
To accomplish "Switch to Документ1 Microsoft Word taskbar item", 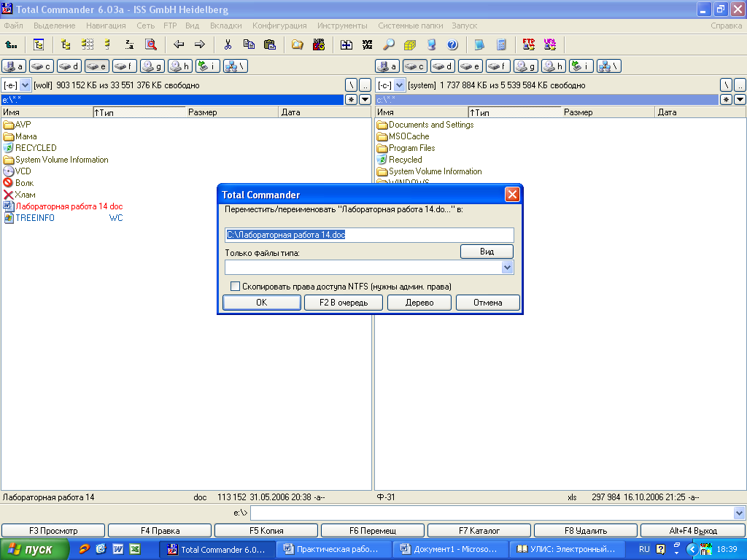I will pyautogui.click(x=449, y=550).
